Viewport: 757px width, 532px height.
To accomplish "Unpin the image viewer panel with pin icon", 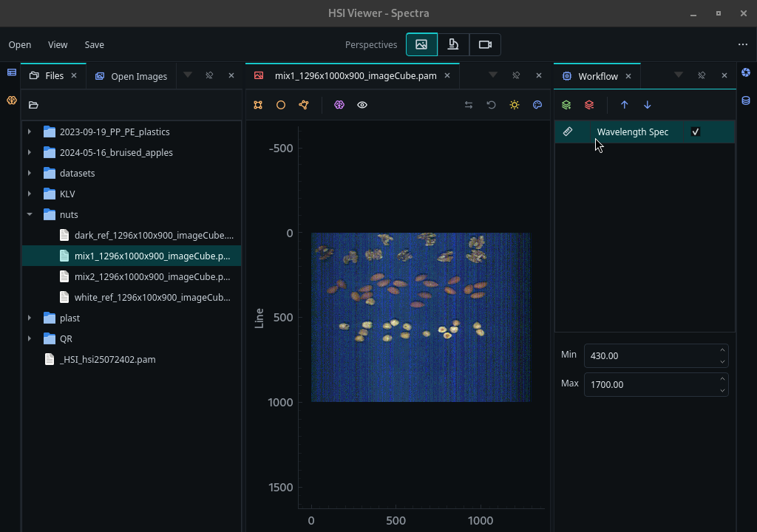I will 515,75.
